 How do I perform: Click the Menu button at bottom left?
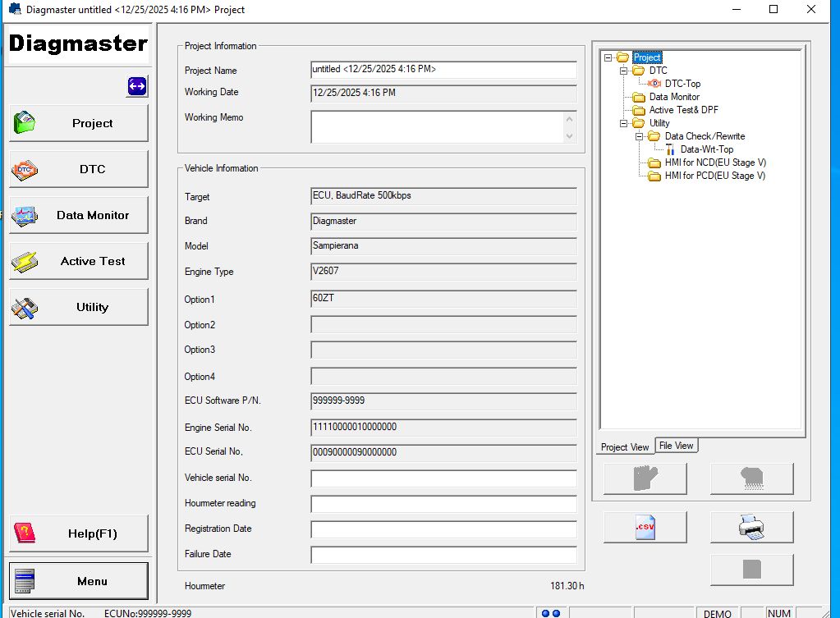coord(78,580)
